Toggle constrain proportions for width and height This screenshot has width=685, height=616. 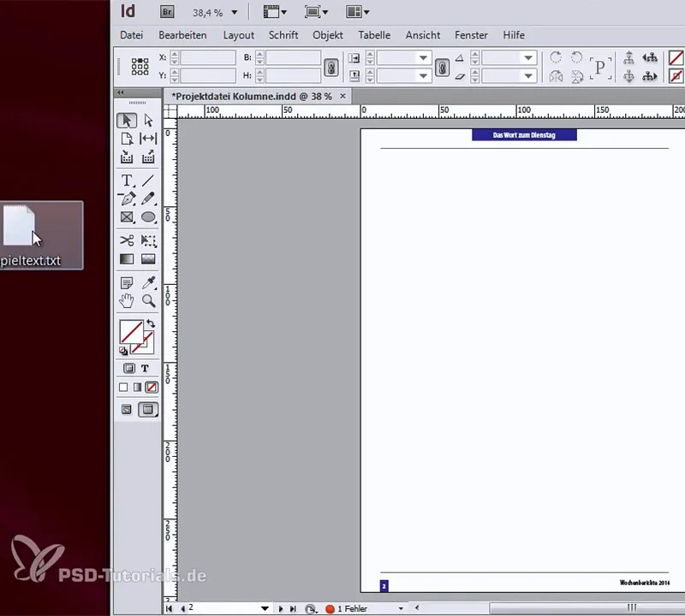(331, 68)
